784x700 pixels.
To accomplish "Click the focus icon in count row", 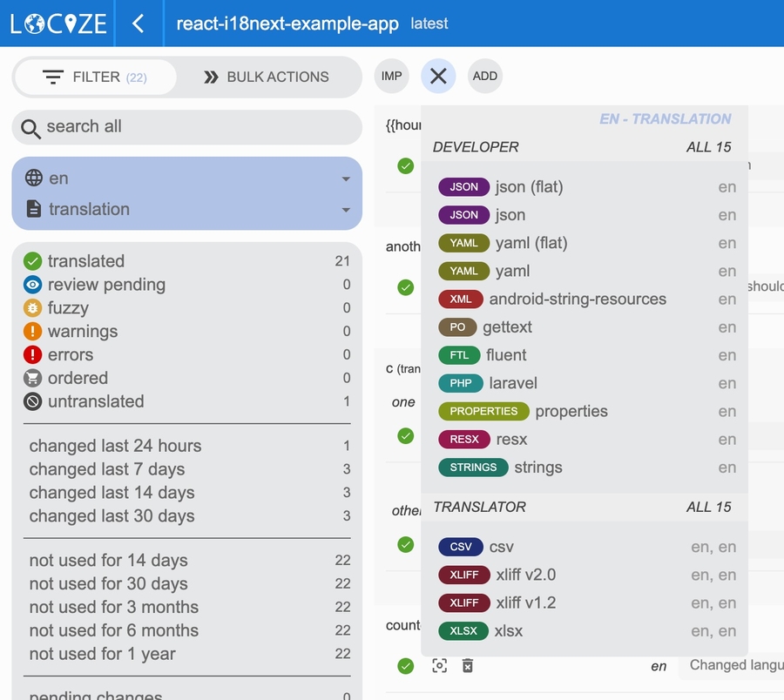I will (440, 666).
